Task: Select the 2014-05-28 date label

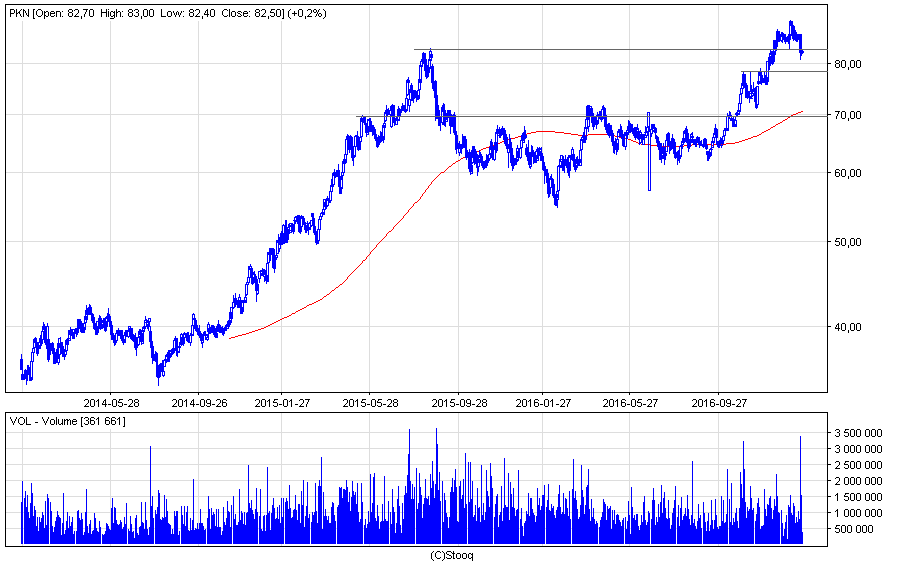Action: (x=111, y=403)
